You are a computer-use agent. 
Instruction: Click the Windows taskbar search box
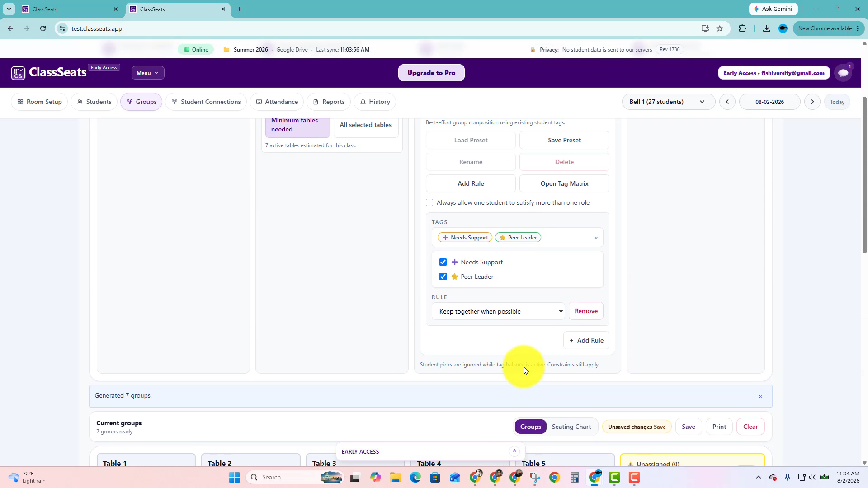295,477
